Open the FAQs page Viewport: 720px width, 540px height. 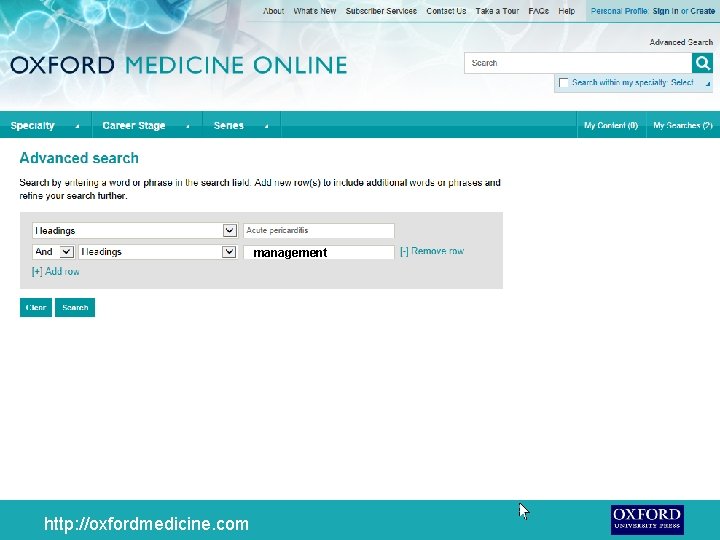539,11
